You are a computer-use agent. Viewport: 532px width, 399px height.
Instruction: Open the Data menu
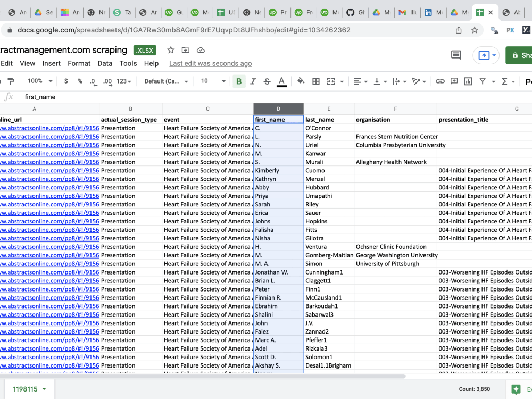[x=105, y=63]
